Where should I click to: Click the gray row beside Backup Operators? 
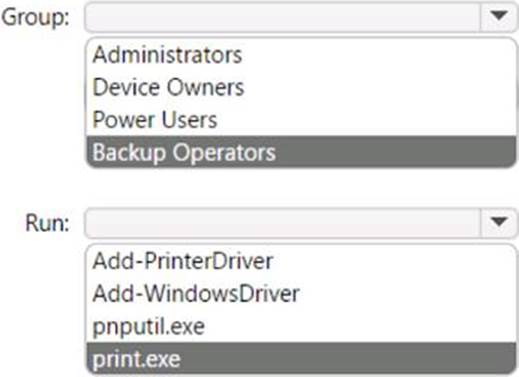395,152
